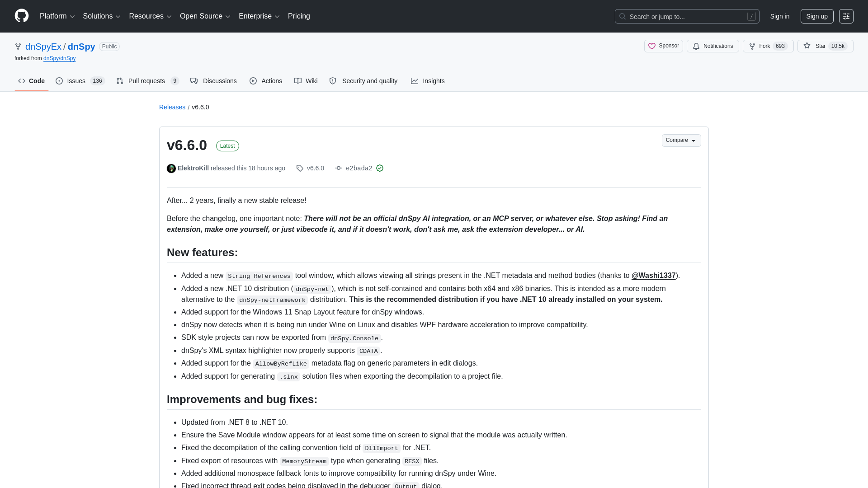Open the Insights tab
Viewport: 868px width, 488px height.
428,81
